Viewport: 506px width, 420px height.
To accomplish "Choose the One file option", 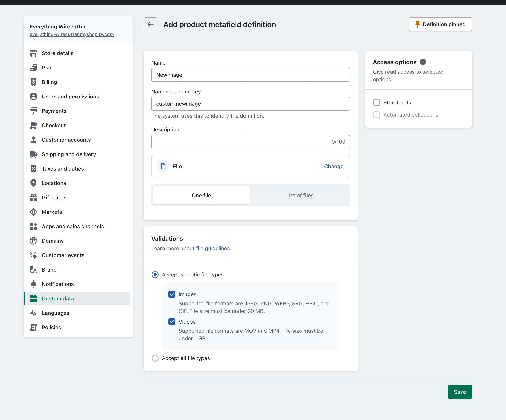I will pyautogui.click(x=201, y=195).
